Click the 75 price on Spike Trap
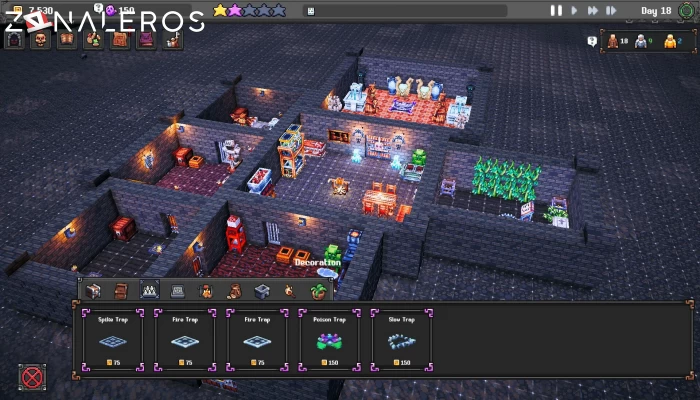The image size is (700, 400). click(x=117, y=362)
